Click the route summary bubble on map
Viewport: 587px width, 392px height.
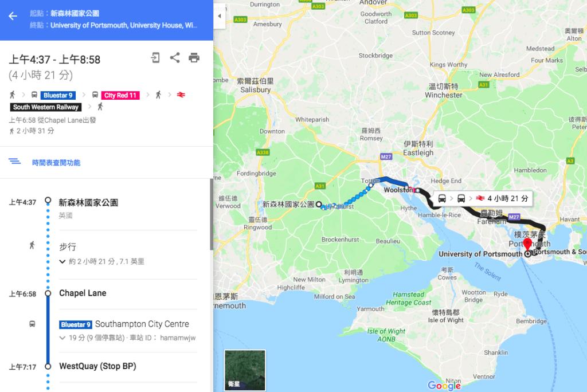pyautogui.click(x=483, y=198)
